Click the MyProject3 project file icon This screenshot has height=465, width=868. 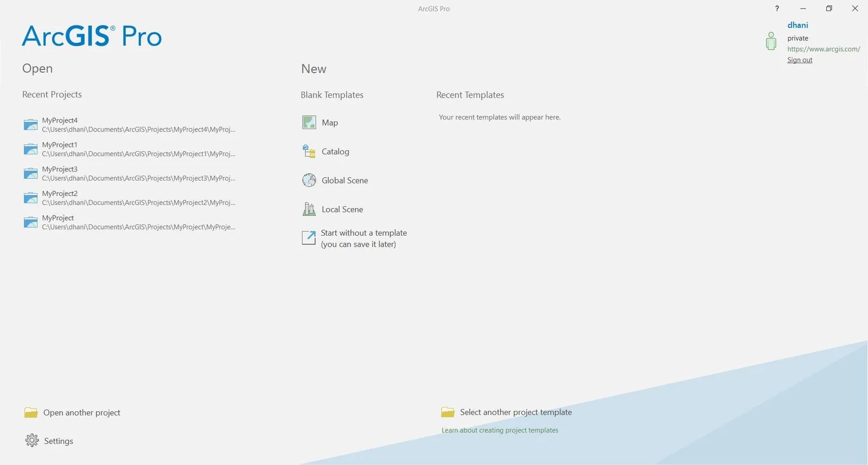[31, 173]
